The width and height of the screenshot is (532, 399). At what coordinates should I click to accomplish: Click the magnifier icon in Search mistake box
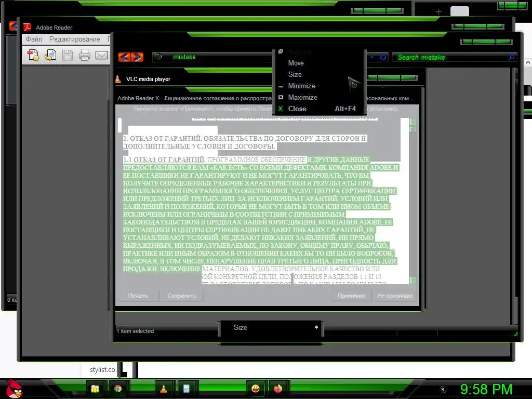(x=511, y=57)
